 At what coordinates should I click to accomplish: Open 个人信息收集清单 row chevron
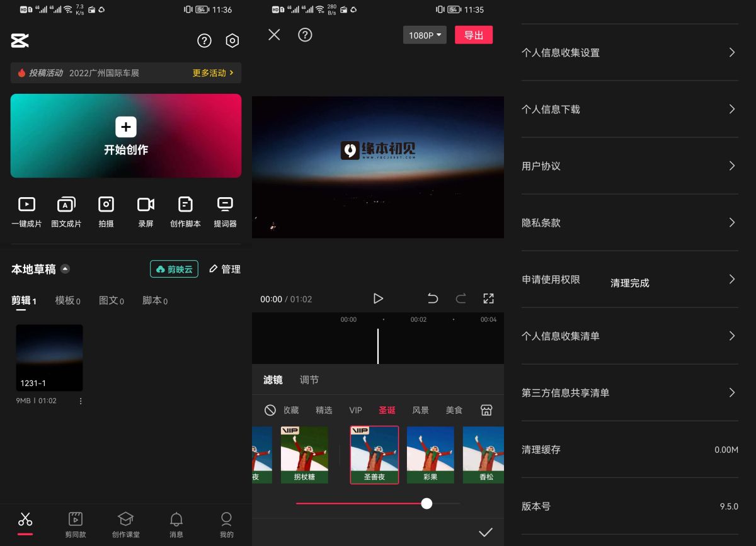(x=731, y=336)
